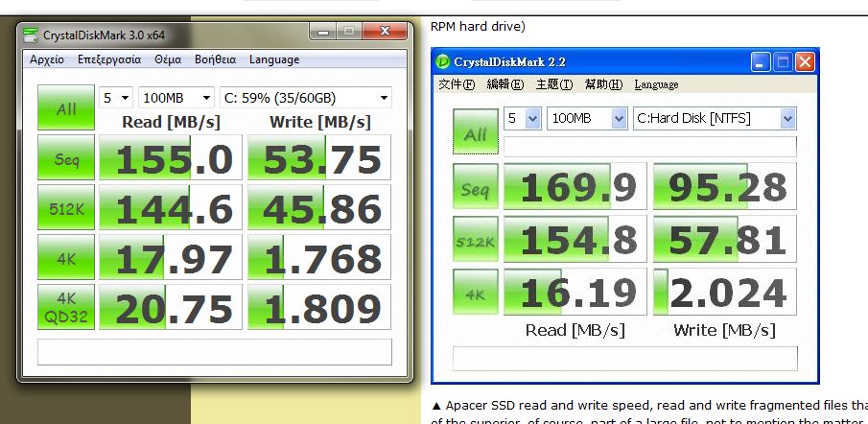
Task: Start 512K test in CrystalDiskMark 2.2
Action: tap(476, 239)
